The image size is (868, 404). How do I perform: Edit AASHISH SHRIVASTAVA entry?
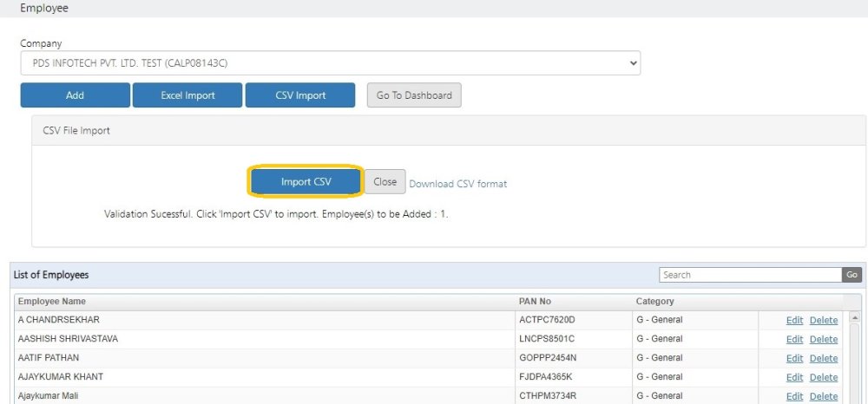tap(794, 339)
